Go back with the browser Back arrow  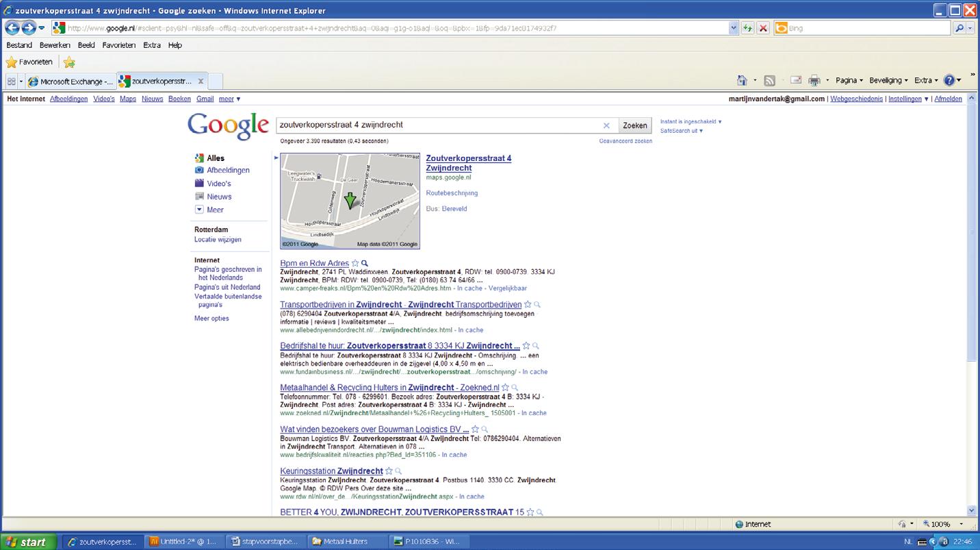12,28
